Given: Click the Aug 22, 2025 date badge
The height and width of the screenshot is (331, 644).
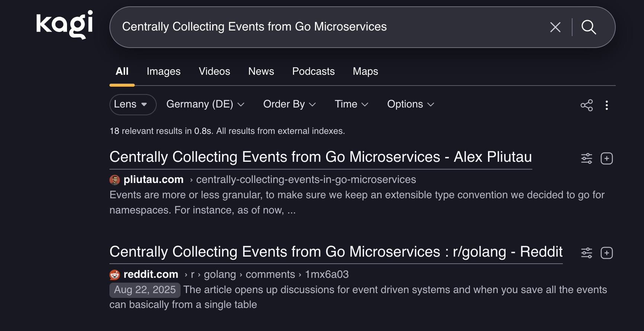Looking at the screenshot, I should (145, 290).
